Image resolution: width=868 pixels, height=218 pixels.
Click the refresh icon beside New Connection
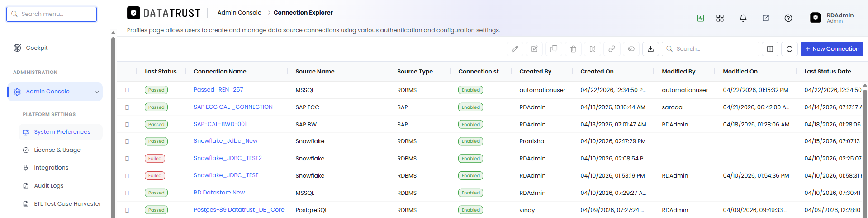[789, 49]
